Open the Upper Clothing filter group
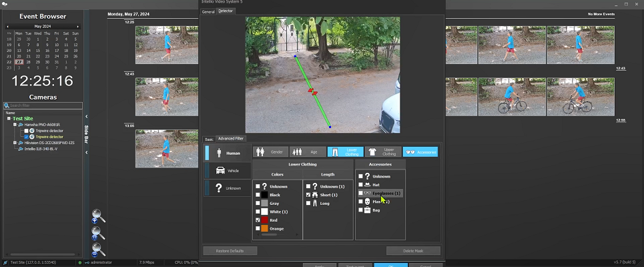 coord(382,152)
